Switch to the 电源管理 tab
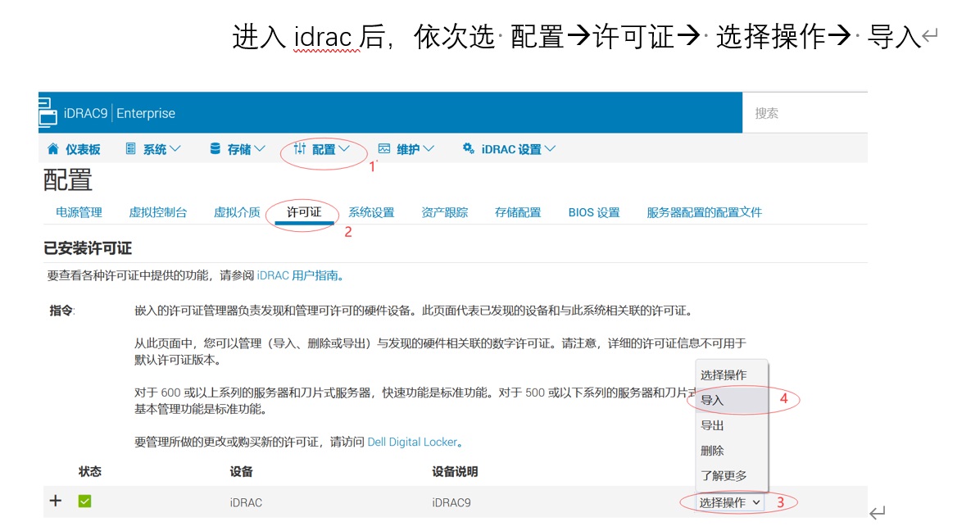This screenshot has height=531, width=980. (79, 212)
